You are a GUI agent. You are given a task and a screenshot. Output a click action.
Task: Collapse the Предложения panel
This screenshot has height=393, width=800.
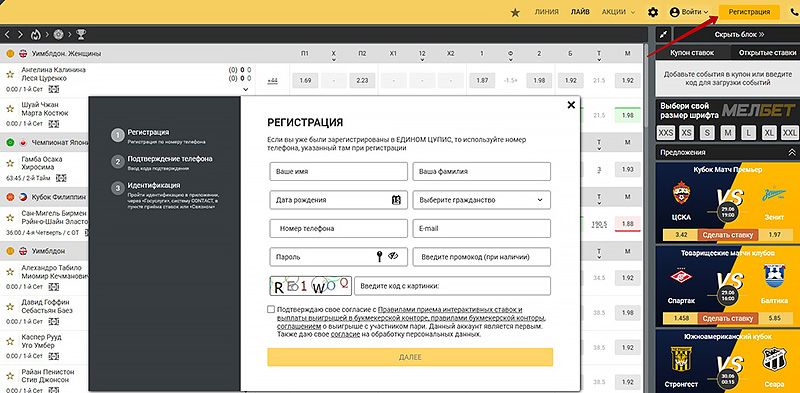click(x=791, y=152)
